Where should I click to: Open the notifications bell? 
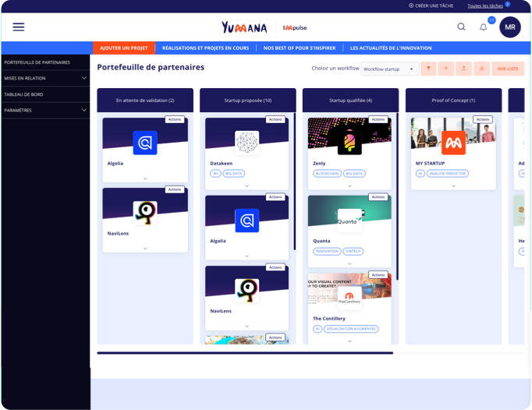tap(483, 27)
